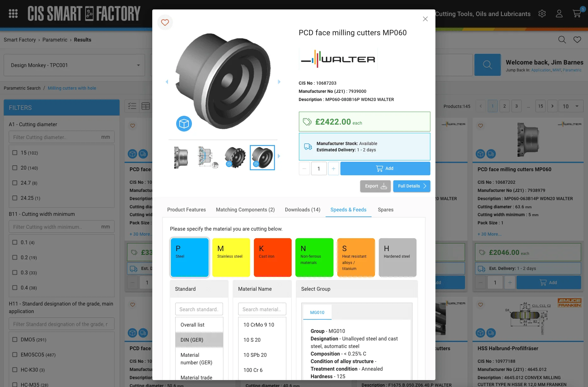The image size is (588, 387).
Task: Click the blue search button
Action: tap(488, 65)
